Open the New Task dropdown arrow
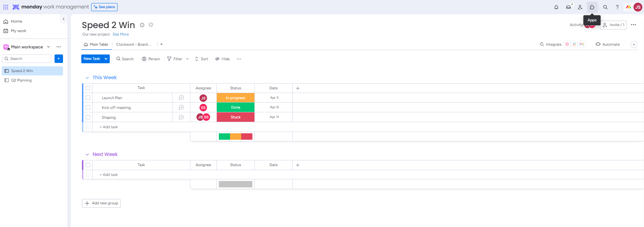 click(x=106, y=59)
